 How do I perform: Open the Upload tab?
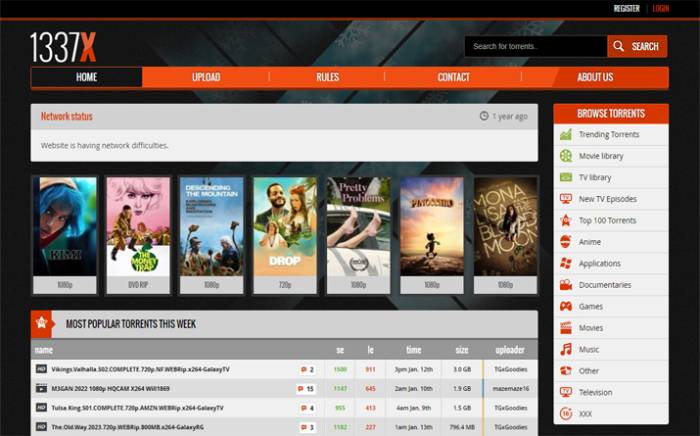206,77
